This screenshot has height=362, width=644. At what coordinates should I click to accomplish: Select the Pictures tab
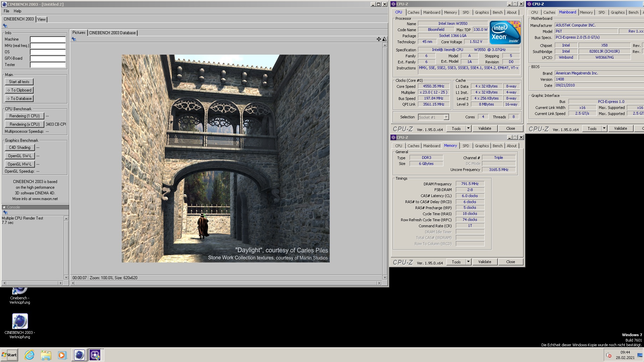tap(79, 33)
